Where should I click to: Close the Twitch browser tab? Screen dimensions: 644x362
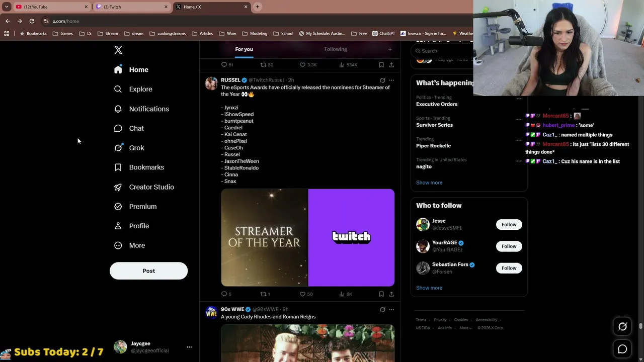[x=166, y=7]
